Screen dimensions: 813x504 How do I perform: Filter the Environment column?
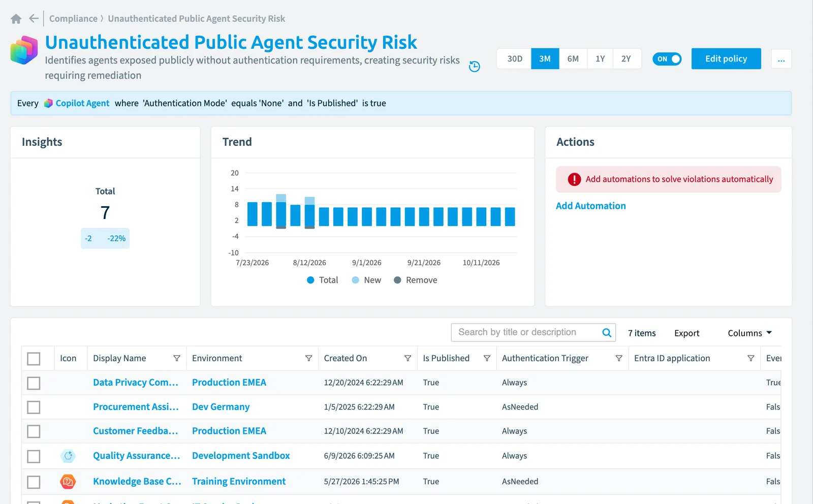[308, 358]
